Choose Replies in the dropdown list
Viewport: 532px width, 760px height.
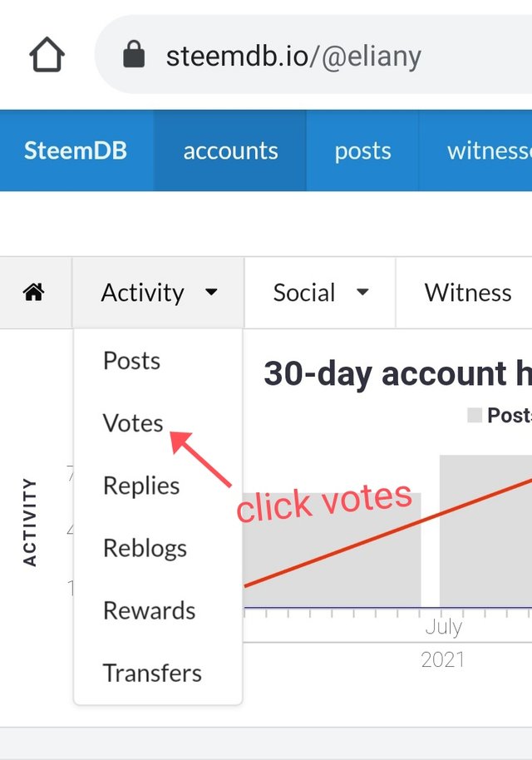point(141,485)
